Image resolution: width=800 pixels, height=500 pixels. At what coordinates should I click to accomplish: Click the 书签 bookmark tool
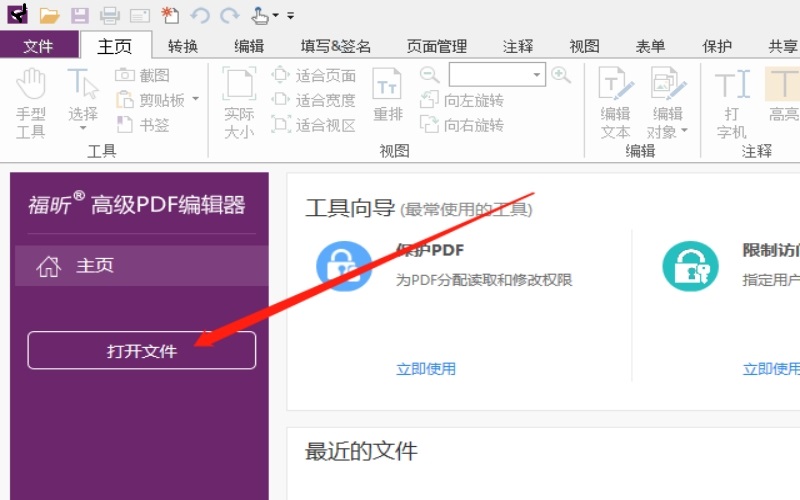click(142, 124)
